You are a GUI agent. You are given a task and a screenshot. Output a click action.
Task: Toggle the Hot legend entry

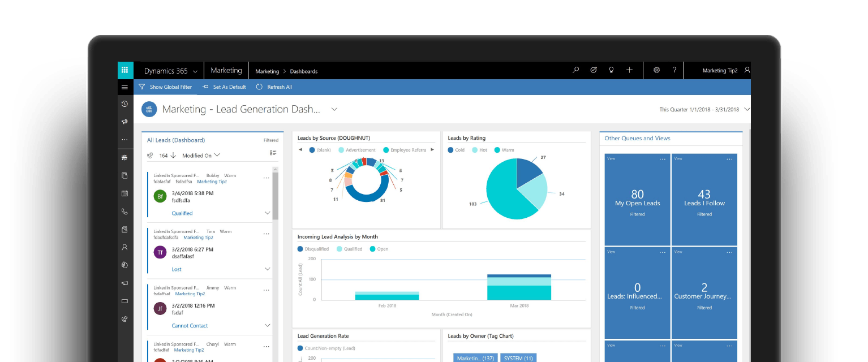[479, 150]
